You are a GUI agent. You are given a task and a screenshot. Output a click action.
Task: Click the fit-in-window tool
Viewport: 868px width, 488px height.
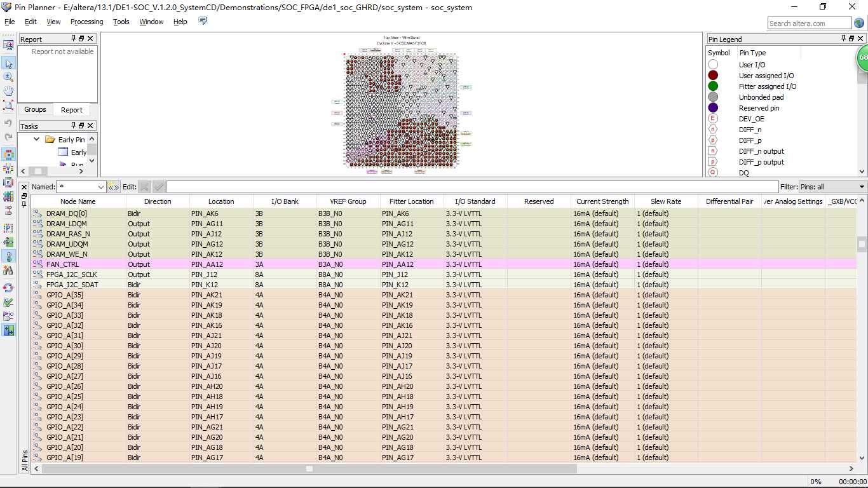click(x=8, y=105)
